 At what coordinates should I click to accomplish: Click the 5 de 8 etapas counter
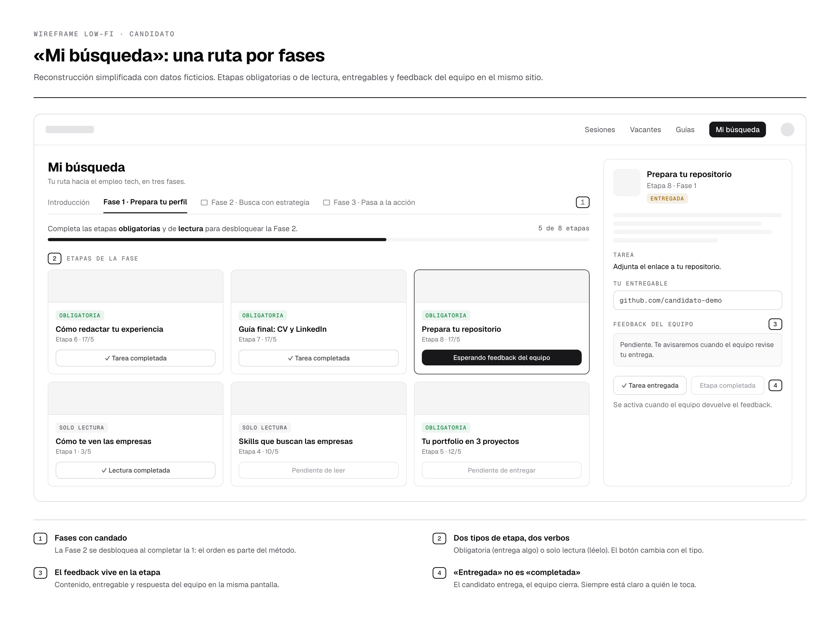click(564, 228)
